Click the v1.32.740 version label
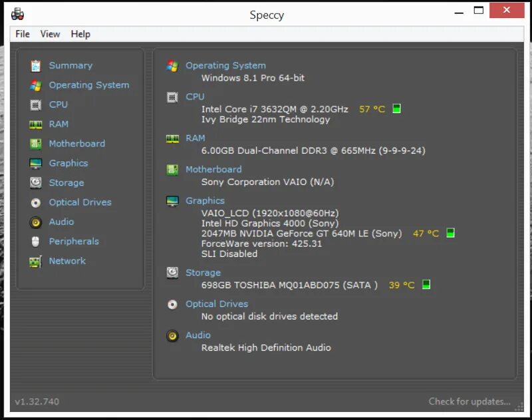Viewport: 532px width, 420px height. click(37, 401)
